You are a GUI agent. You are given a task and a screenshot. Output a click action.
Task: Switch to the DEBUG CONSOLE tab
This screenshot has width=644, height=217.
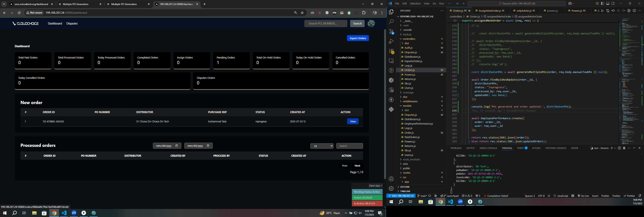pos(488,148)
